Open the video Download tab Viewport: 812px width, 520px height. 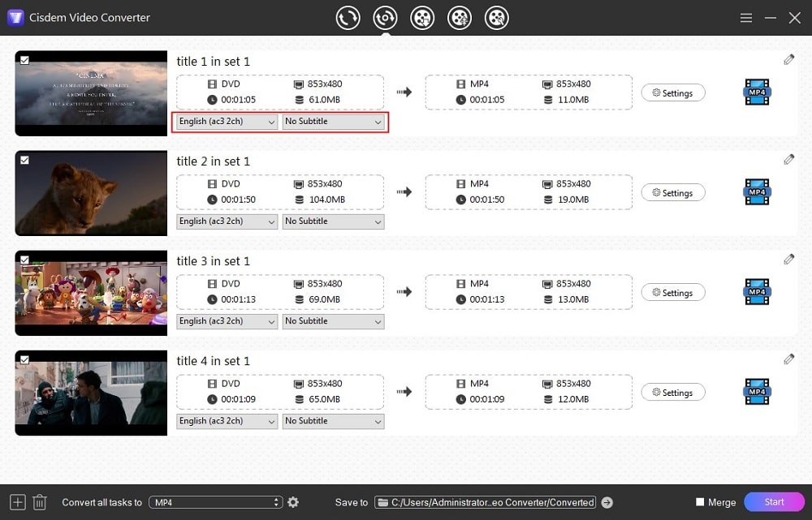422,18
